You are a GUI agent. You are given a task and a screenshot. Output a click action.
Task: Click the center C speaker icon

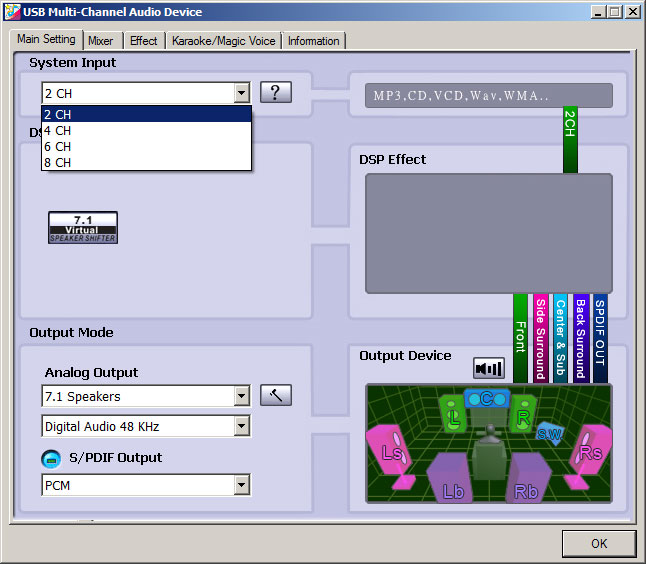coord(487,398)
